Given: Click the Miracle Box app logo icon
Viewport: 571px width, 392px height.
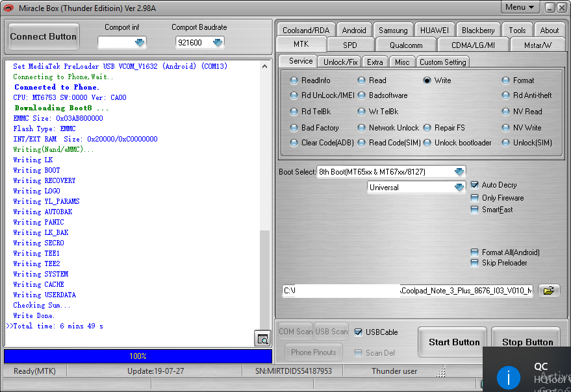Looking at the screenshot, I should pyautogui.click(x=8, y=8).
